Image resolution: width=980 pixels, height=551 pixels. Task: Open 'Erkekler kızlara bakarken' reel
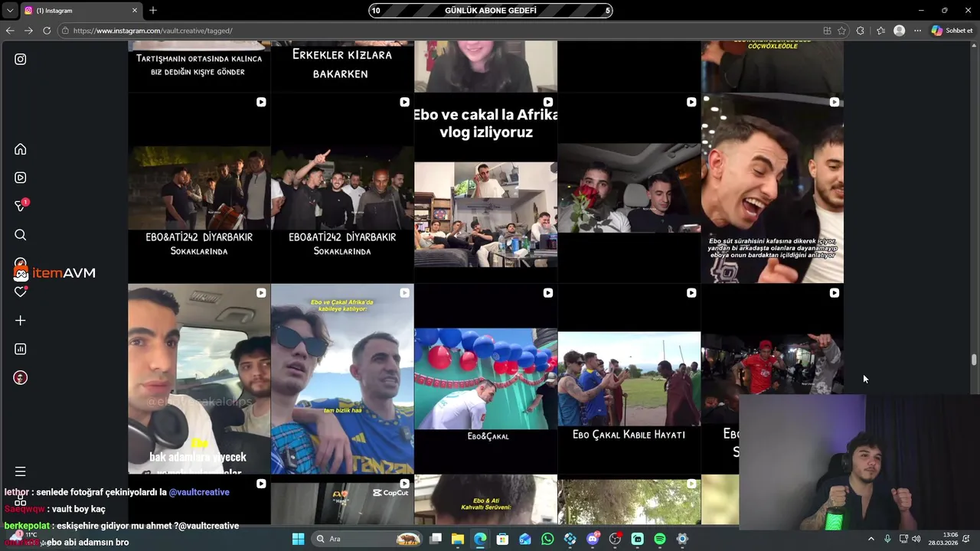[342, 67]
